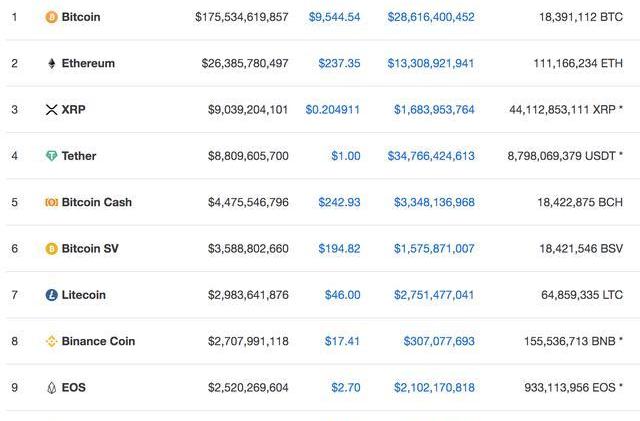Click the Tether logo icon
Image resolution: width=640 pixels, height=421 pixels.
point(52,156)
